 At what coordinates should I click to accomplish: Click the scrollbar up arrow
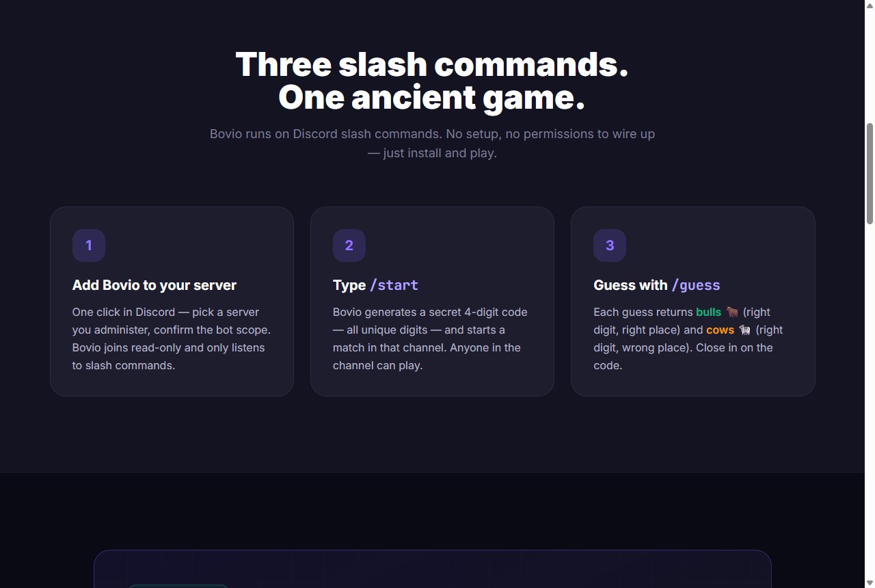pyautogui.click(x=870, y=5)
